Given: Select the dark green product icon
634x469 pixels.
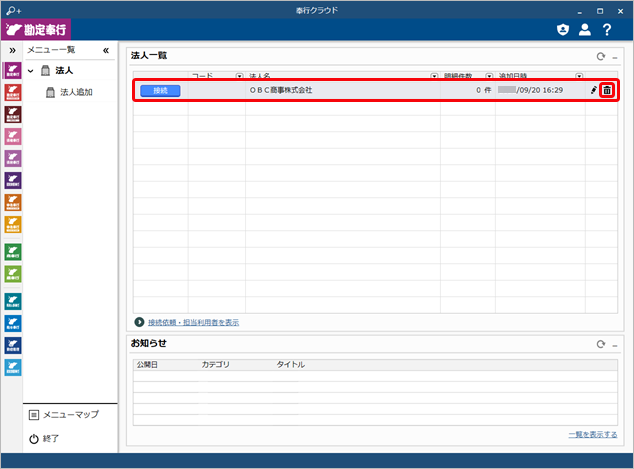Looking at the screenshot, I should pyautogui.click(x=13, y=252).
